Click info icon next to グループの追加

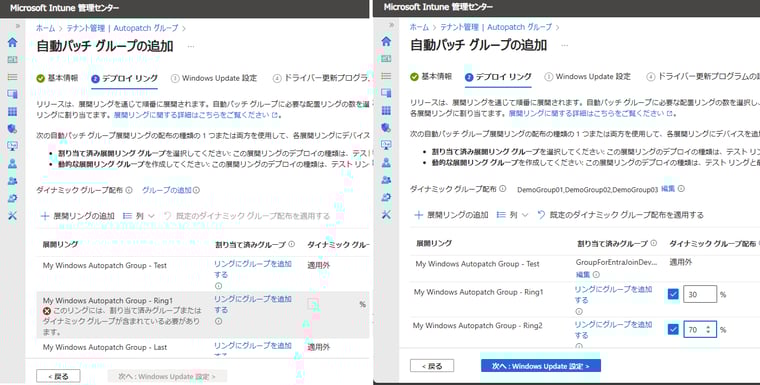point(196,190)
